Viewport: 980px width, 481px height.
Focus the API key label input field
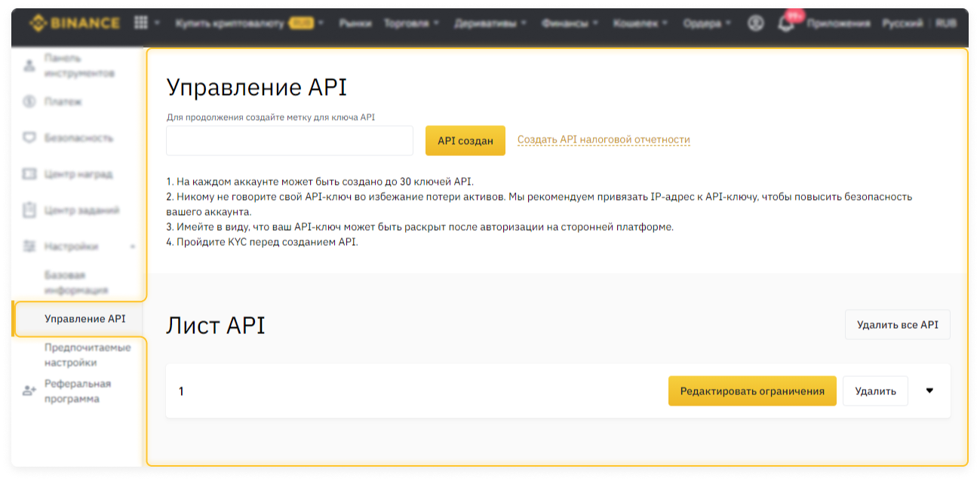pos(290,140)
